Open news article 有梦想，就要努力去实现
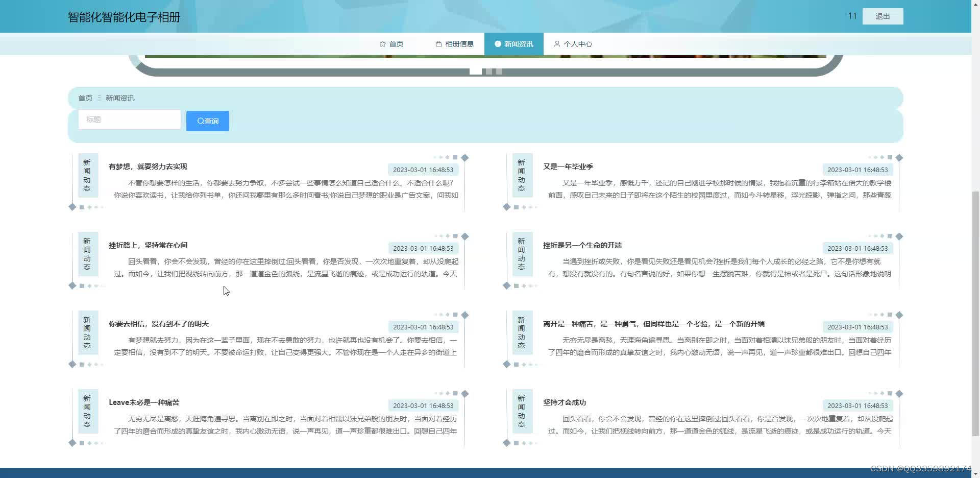The width and height of the screenshot is (980, 478). (x=148, y=166)
